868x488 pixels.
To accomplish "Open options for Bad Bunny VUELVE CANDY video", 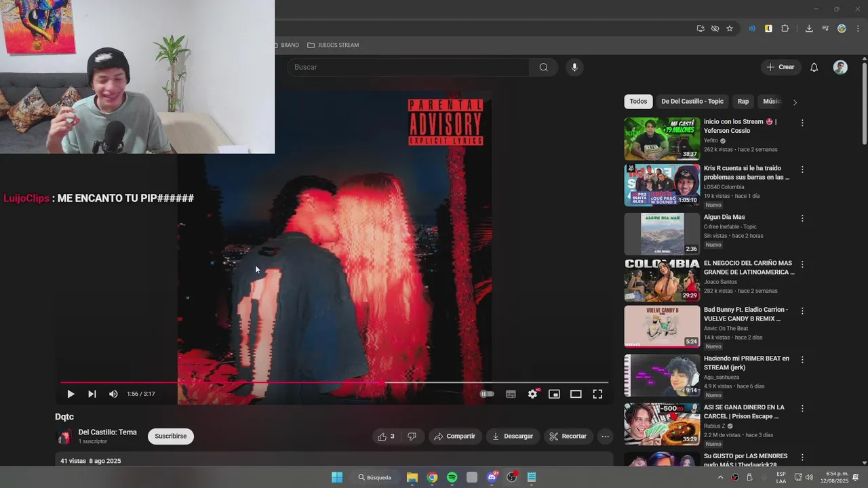I will [802, 311].
